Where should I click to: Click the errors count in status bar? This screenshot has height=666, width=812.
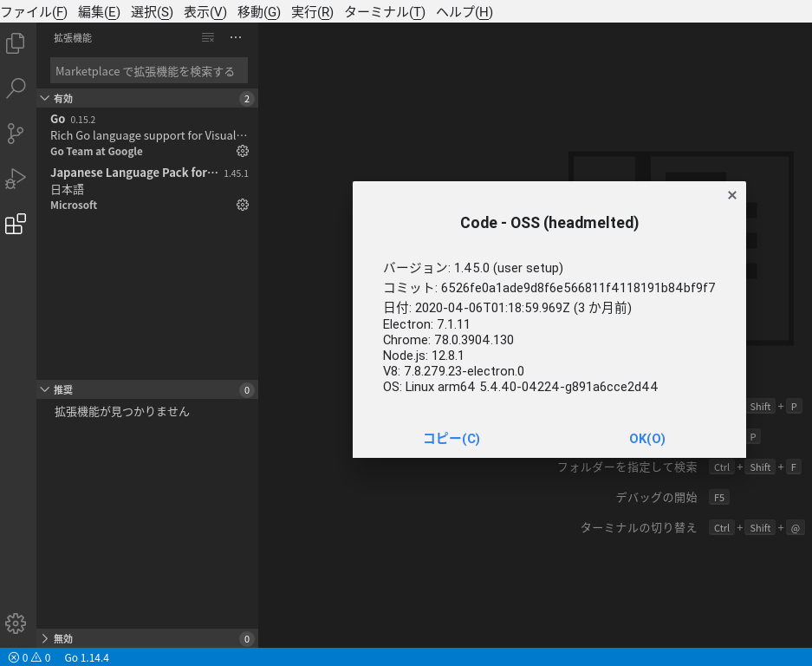click(x=18, y=657)
